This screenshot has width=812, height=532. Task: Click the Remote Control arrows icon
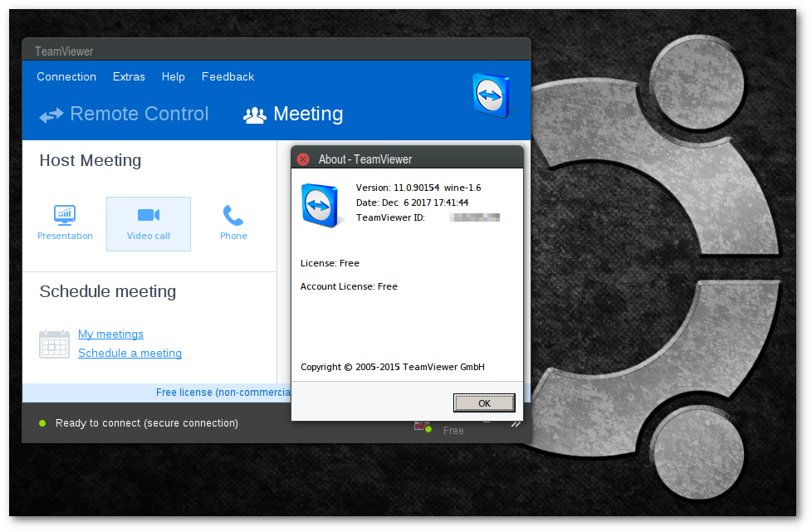pyautogui.click(x=51, y=115)
